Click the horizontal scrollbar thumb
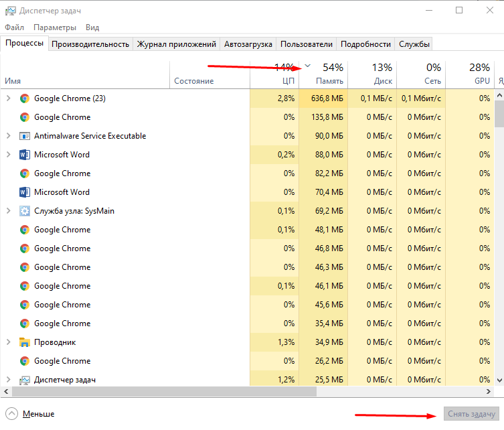The height and width of the screenshot is (430, 504). point(164,391)
